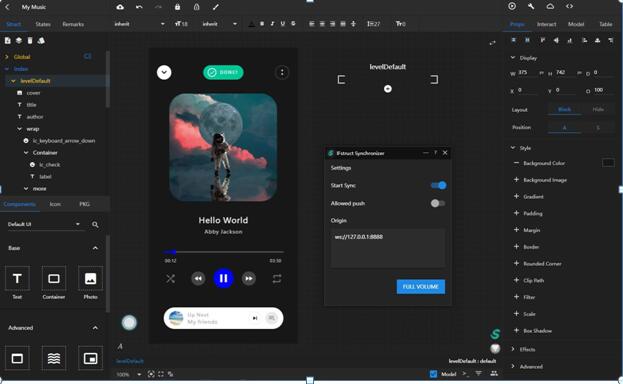Click the trash delete icon above tree
623x384 pixels.
(x=30, y=41)
